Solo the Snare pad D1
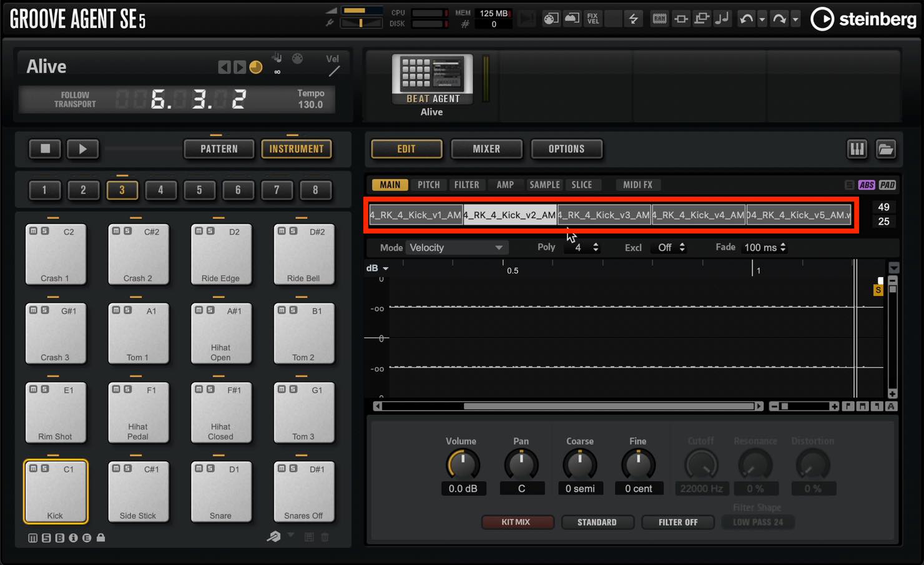The width and height of the screenshot is (924, 565). tap(210, 468)
